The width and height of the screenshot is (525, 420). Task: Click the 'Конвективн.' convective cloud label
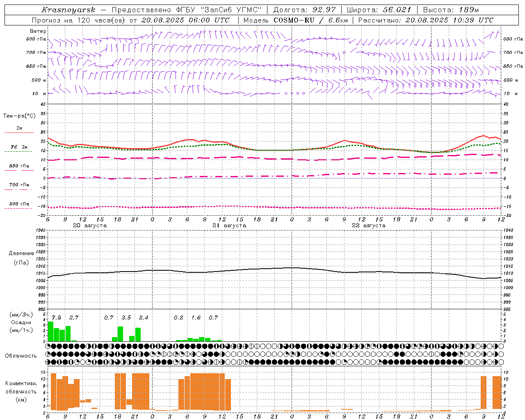coord(21,383)
